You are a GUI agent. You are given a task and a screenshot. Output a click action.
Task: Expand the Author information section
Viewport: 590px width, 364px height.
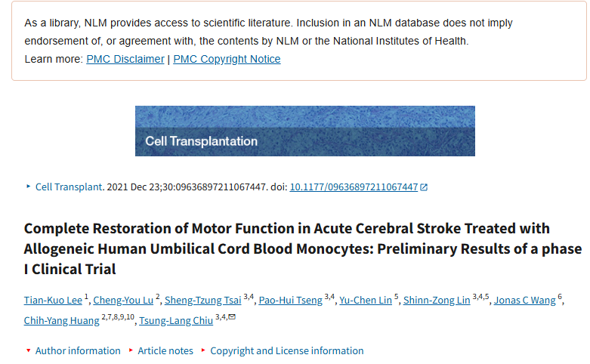pos(78,350)
